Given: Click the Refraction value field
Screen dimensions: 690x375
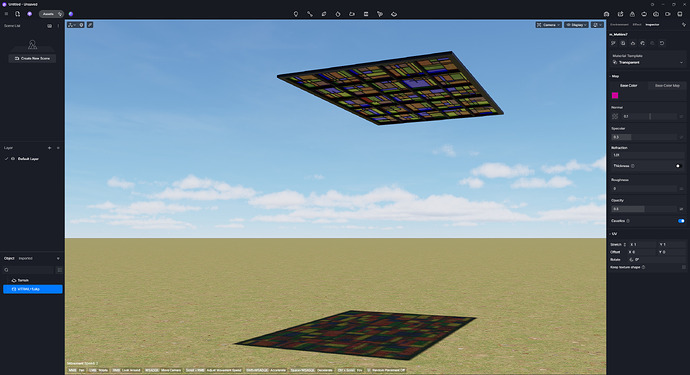Looking at the screenshot, I should (x=648, y=155).
